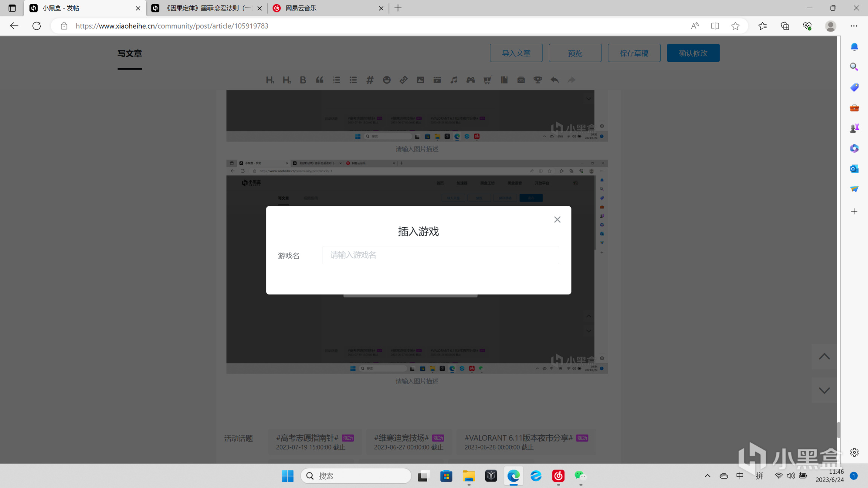
Task: Click the 保存草稿 button
Action: (x=634, y=53)
